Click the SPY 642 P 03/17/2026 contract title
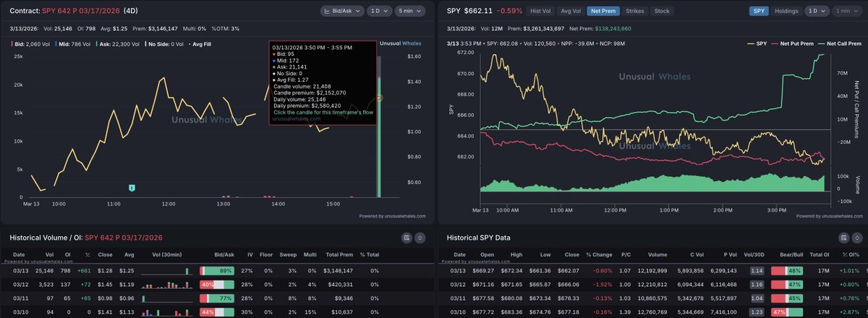 [80, 12]
